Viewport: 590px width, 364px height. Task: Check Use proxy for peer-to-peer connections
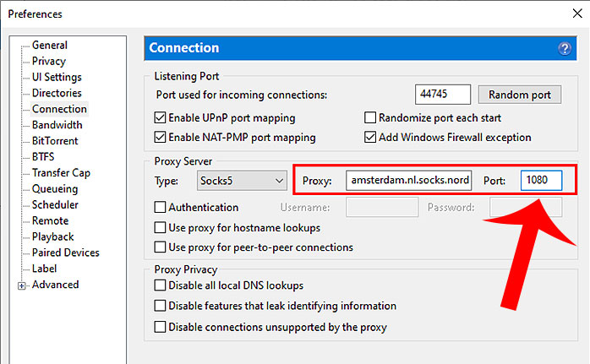coord(161,247)
